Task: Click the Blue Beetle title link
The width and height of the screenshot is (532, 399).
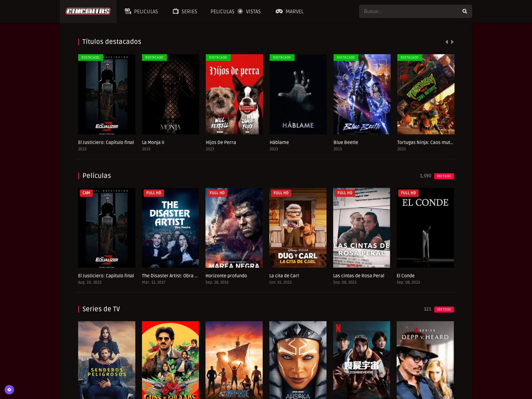Action: pyautogui.click(x=346, y=142)
